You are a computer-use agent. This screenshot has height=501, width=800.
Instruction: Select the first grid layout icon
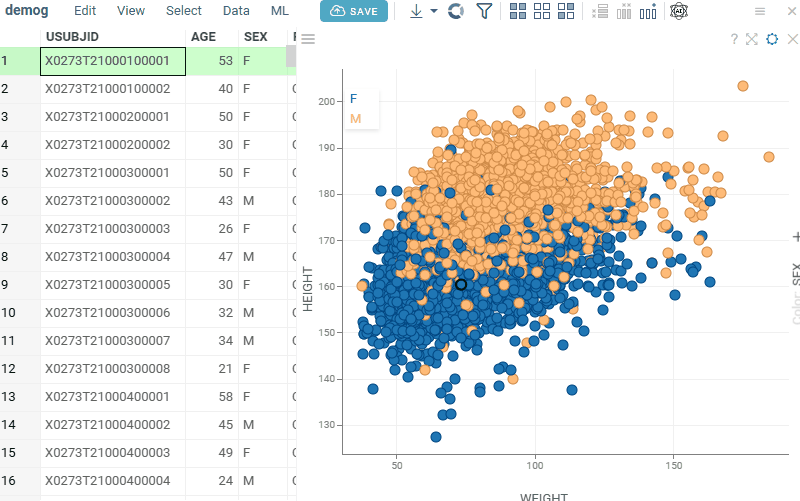tap(518, 11)
